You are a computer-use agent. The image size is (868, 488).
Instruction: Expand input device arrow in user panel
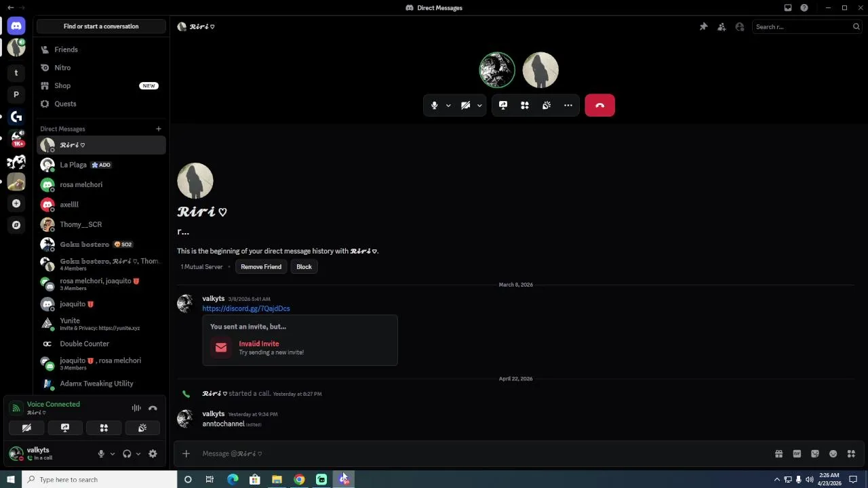point(112,454)
